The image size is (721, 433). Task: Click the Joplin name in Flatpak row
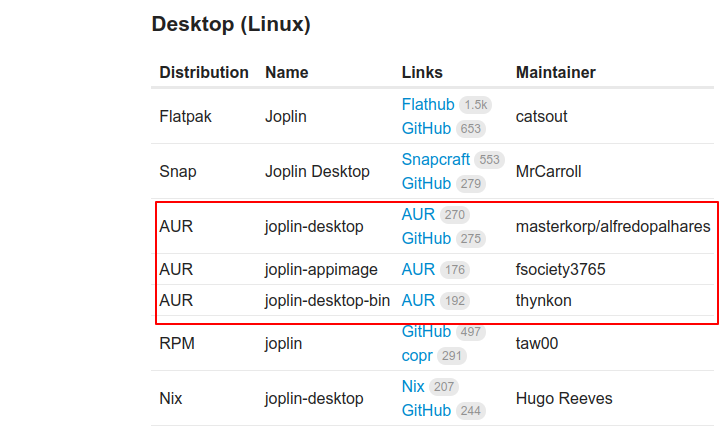pyautogui.click(x=286, y=117)
